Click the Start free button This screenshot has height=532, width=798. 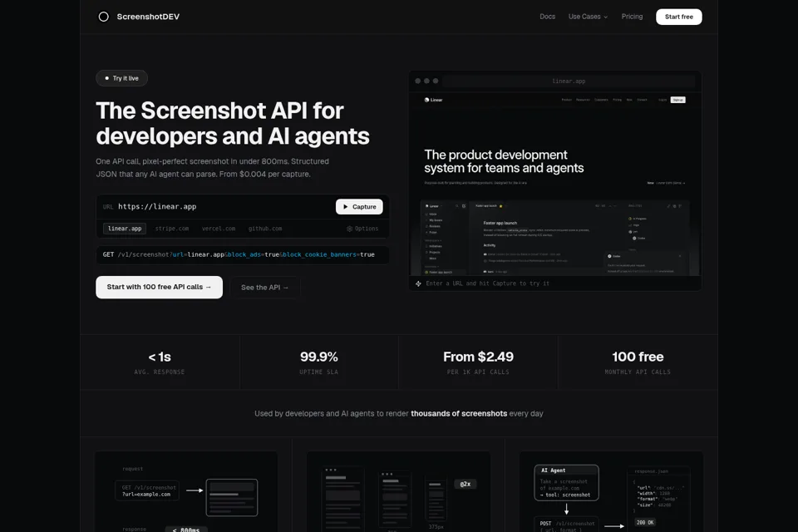(678, 17)
